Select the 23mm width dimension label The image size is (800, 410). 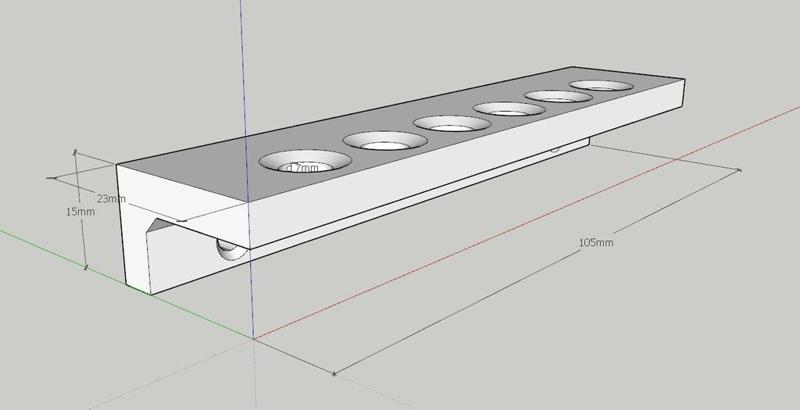pyautogui.click(x=111, y=198)
